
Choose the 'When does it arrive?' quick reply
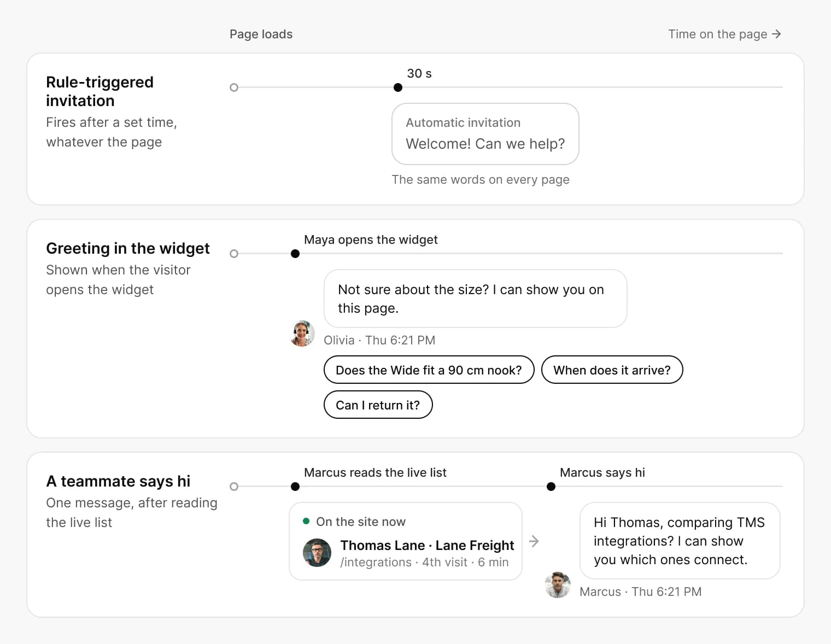[612, 370]
